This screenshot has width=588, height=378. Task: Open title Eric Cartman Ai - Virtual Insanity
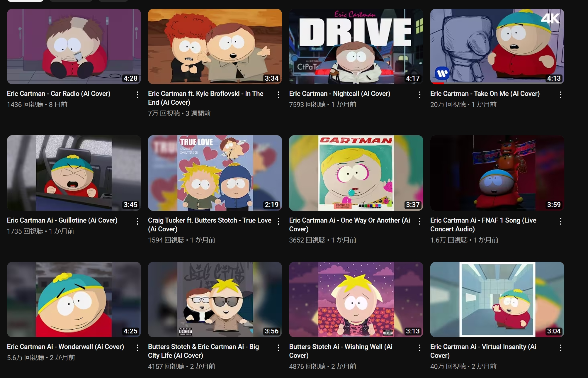coord(483,351)
